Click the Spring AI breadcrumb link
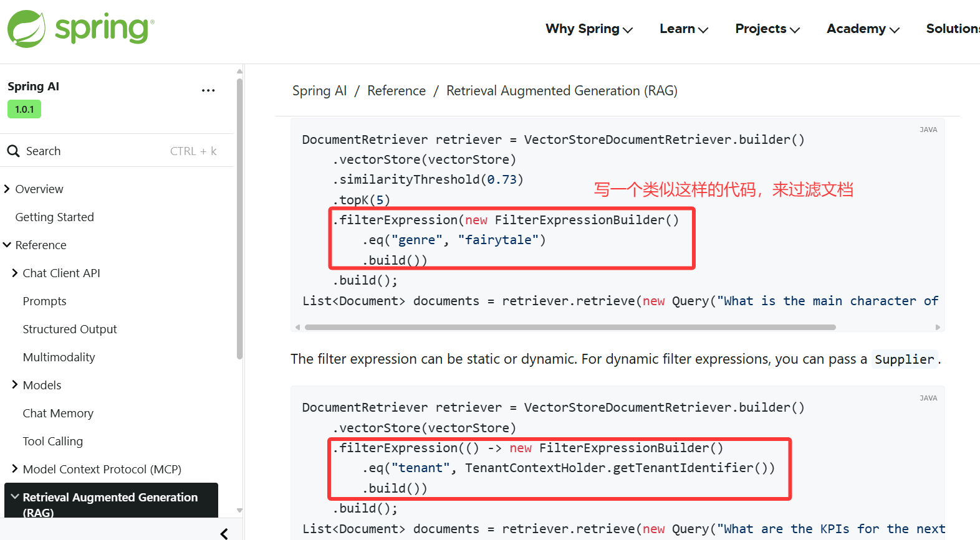 (x=319, y=91)
